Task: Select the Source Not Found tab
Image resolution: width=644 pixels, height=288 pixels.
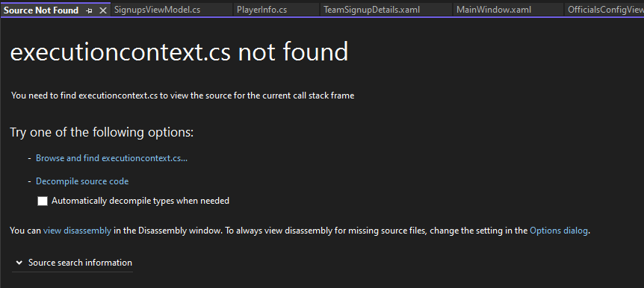Action: tap(41, 10)
